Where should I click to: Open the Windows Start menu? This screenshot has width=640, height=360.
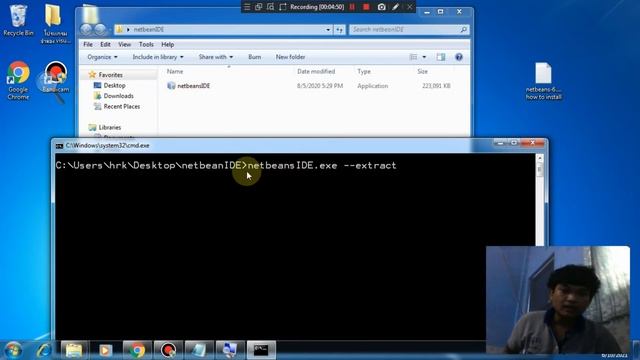13,350
